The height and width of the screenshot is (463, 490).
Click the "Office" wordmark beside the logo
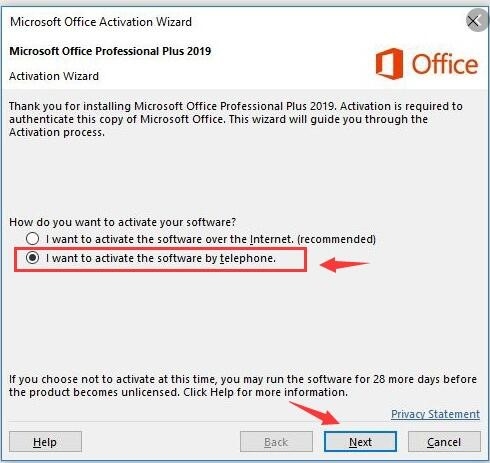point(445,64)
